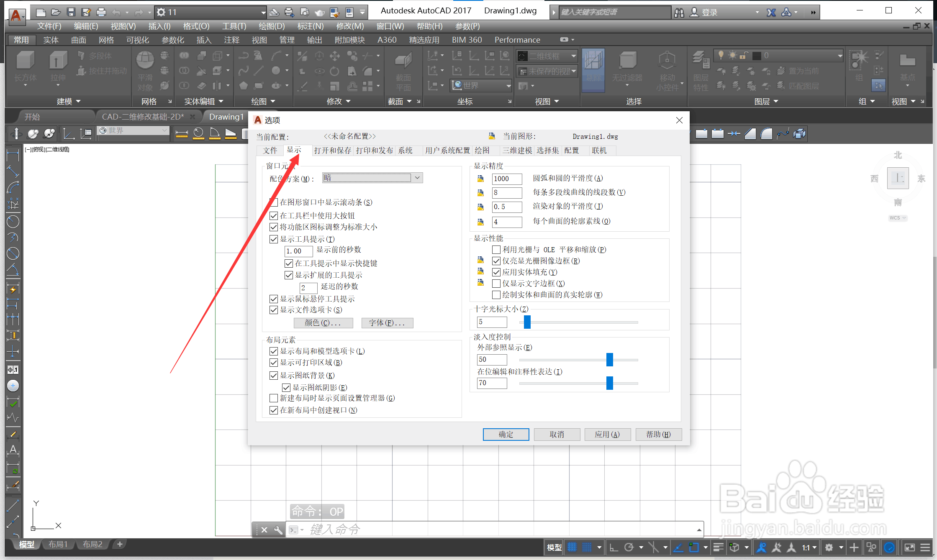Switch to the 选择集 tab in Options
Viewport: 937px width, 560px height.
[547, 151]
